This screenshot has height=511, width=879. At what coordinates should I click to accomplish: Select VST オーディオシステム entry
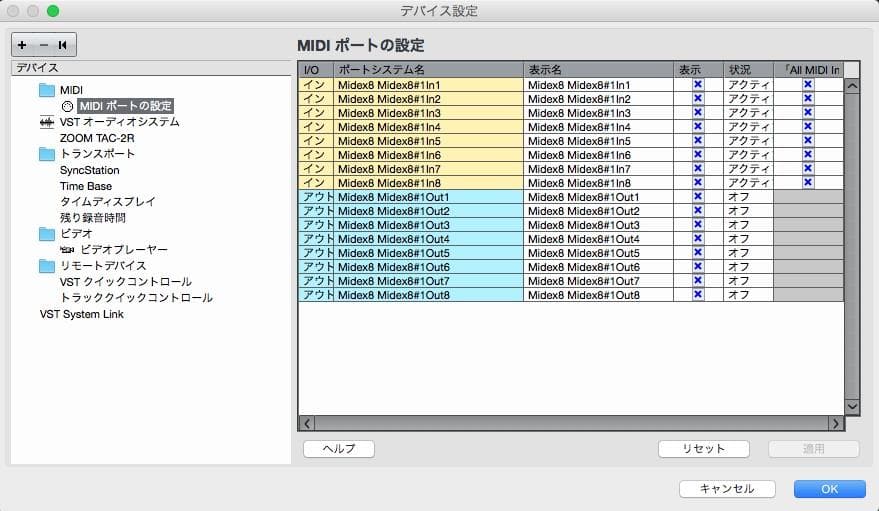pyautogui.click(x=119, y=122)
